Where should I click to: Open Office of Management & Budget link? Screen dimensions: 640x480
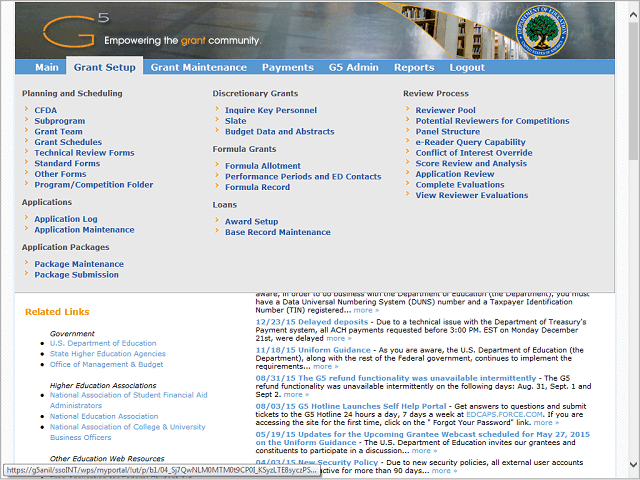(x=106, y=364)
